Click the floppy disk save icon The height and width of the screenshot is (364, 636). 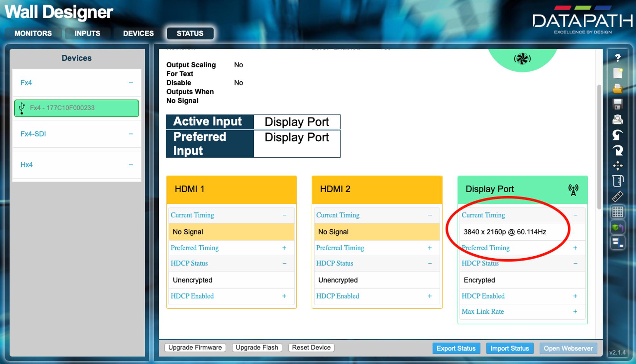618,104
